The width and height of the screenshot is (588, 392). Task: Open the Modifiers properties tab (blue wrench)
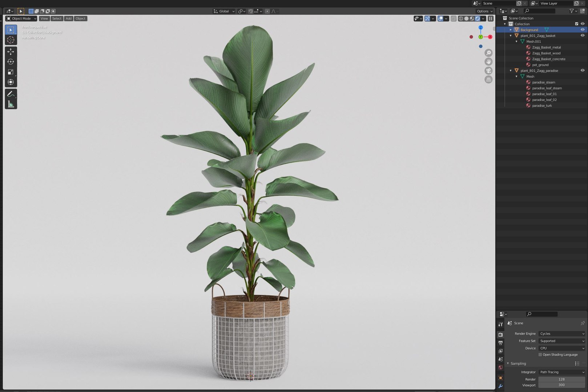[x=500, y=386]
